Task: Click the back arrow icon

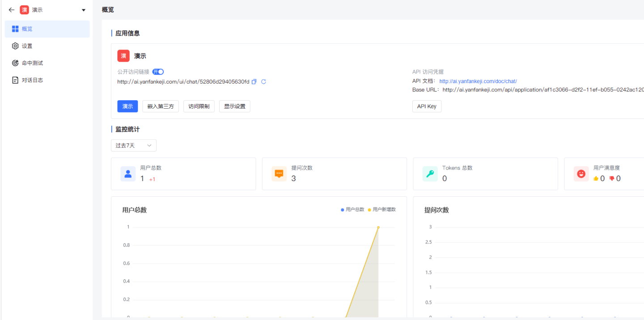Action: 12,10
